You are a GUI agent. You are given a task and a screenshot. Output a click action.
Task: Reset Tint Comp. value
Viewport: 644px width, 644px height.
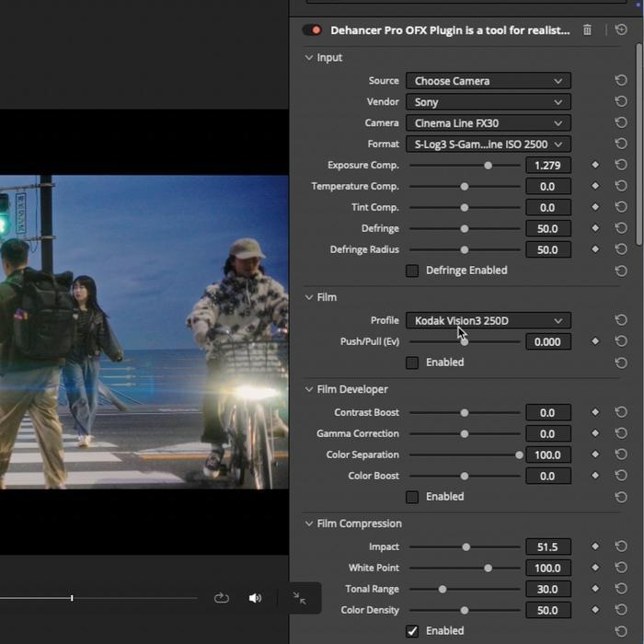pyautogui.click(x=621, y=207)
